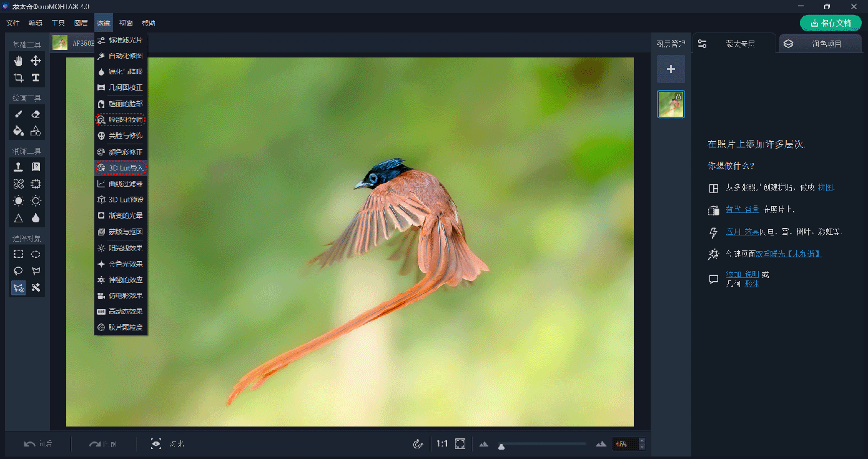The image size is (868, 459).
Task: Select the Move tool with four arrows
Action: 36,61
